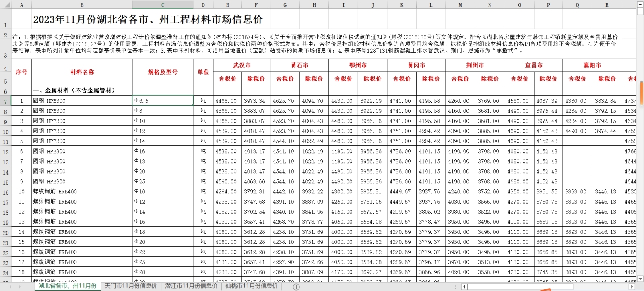The height and width of the screenshot is (291, 644).
Task: Click the tab bar resize handle dots
Action: [x=456, y=287]
